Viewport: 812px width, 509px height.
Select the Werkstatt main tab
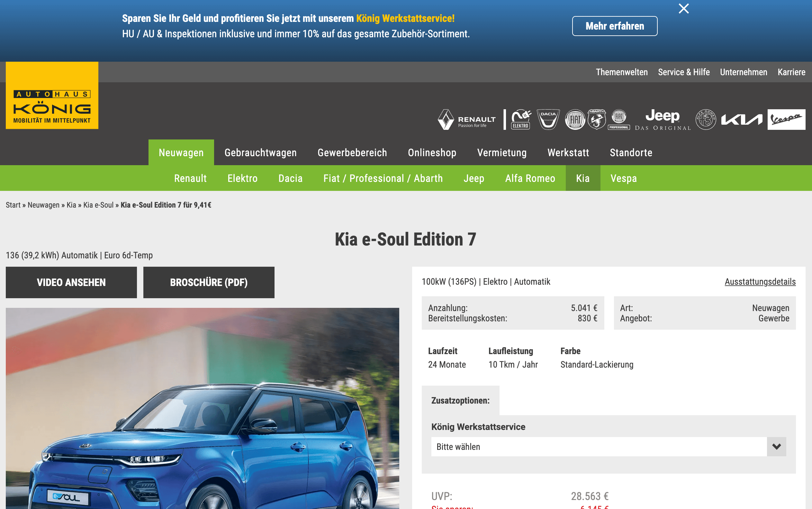pos(568,153)
